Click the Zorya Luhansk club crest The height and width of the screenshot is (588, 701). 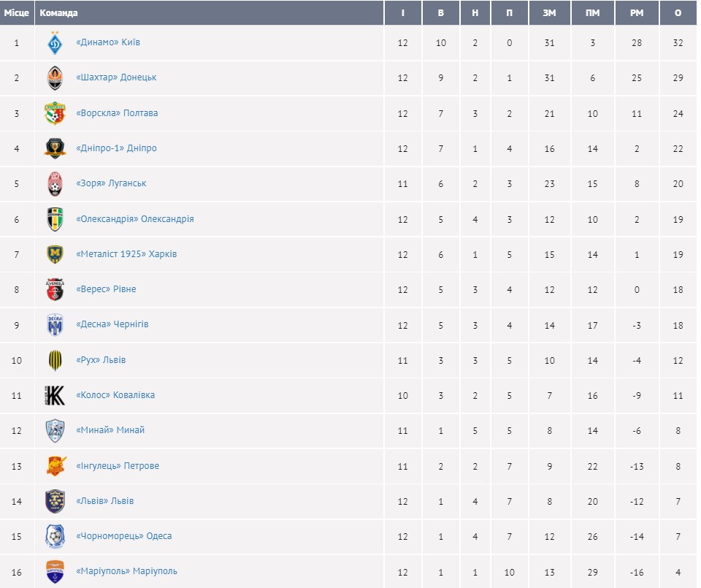pos(55,183)
